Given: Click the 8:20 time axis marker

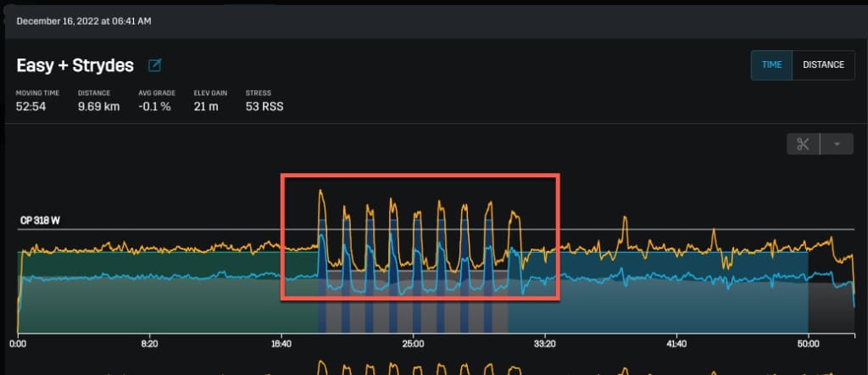Looking at the screenshot, I should [150, 344].
